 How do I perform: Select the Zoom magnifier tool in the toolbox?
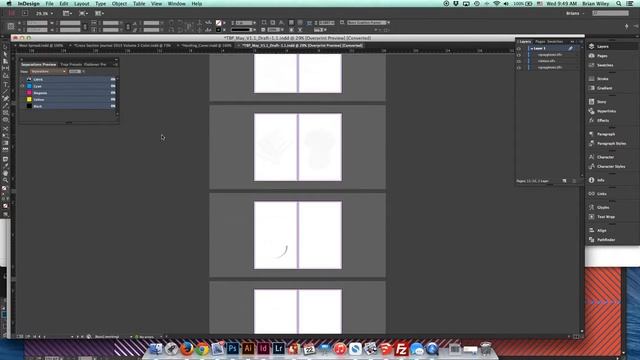pos(5,180)
